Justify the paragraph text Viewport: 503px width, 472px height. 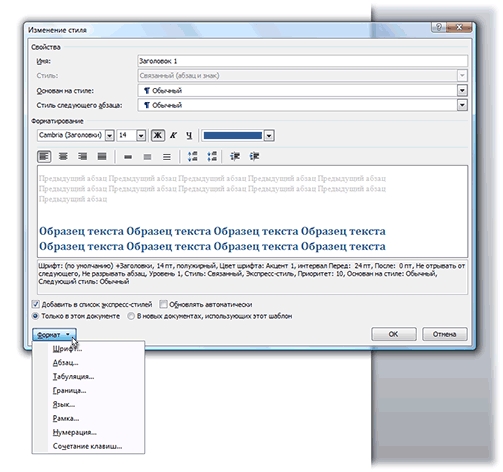[102, 156]
